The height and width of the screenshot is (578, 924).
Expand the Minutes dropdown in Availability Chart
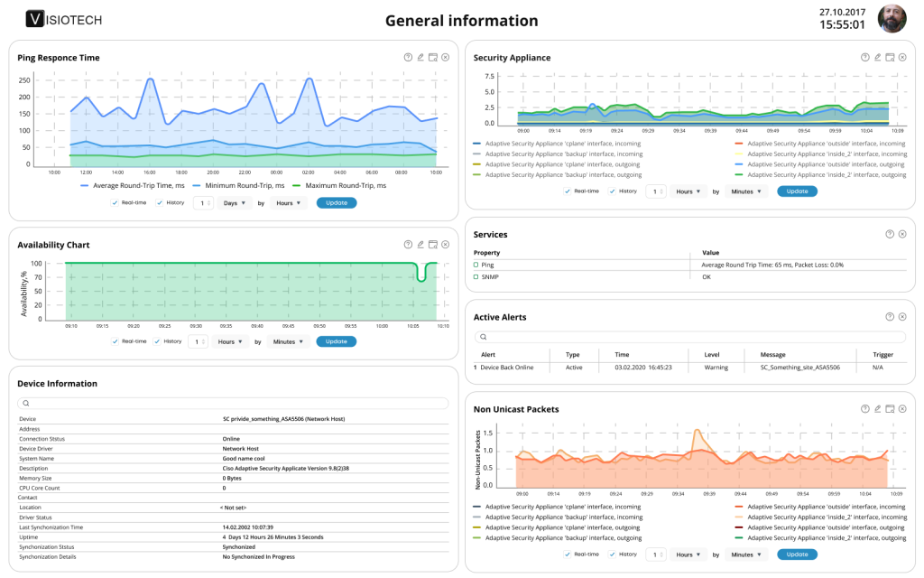pyautogui.click(x=289, y=342)
